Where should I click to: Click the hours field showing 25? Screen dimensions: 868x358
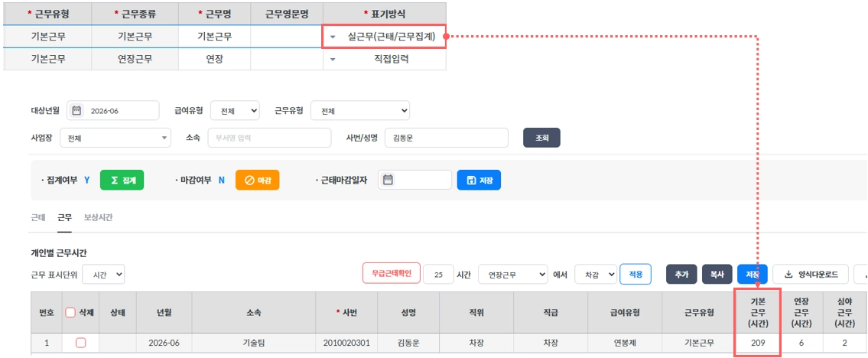coord(438,275)
